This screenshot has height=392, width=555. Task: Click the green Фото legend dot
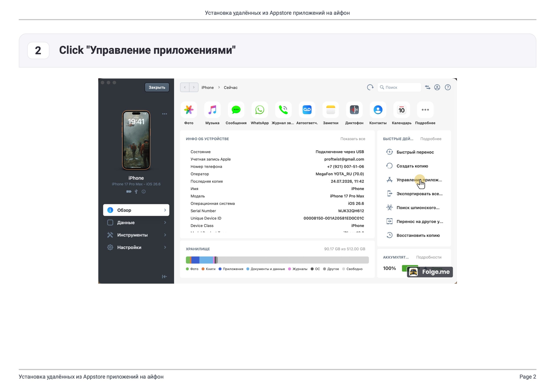coord(187,269)
